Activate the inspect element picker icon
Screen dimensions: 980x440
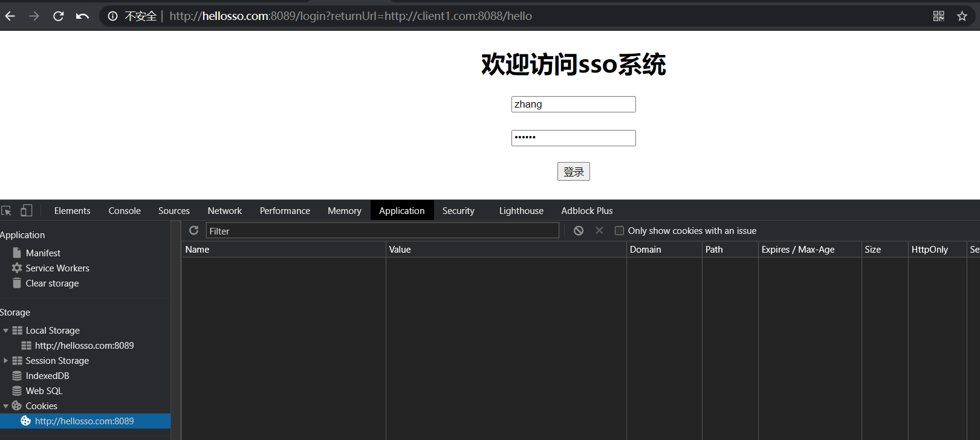click(x=7, y=211)
